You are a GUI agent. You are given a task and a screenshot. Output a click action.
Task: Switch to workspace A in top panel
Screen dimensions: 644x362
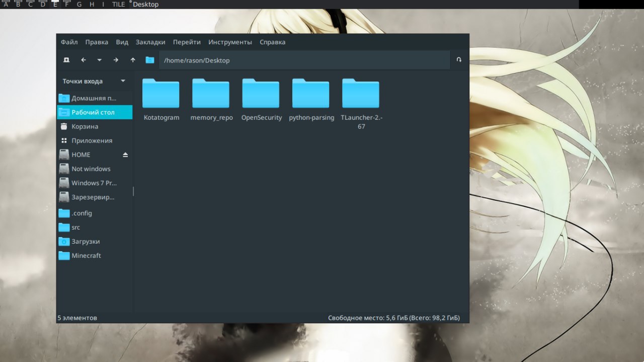(x=6, y=4)
